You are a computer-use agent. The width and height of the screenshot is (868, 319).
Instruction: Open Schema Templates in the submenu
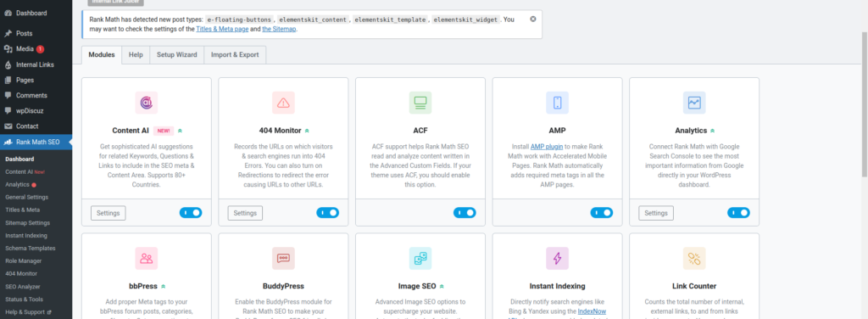[30, 248]
